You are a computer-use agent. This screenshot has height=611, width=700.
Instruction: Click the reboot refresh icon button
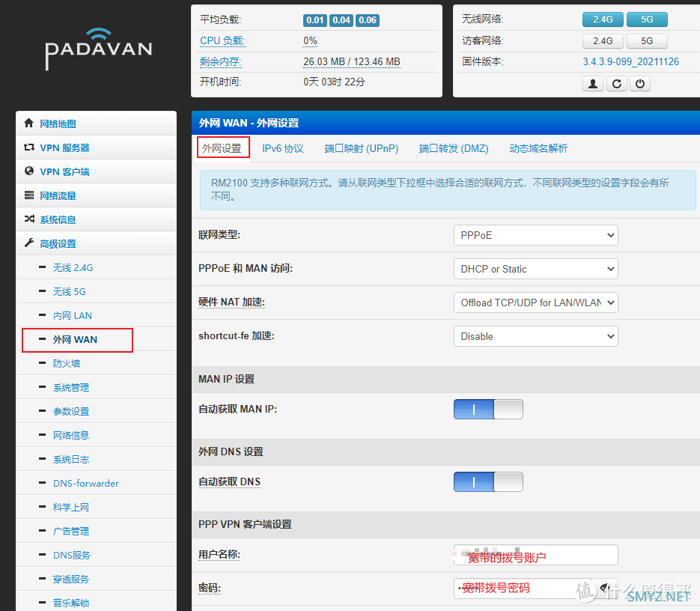[x=616, y=84]
